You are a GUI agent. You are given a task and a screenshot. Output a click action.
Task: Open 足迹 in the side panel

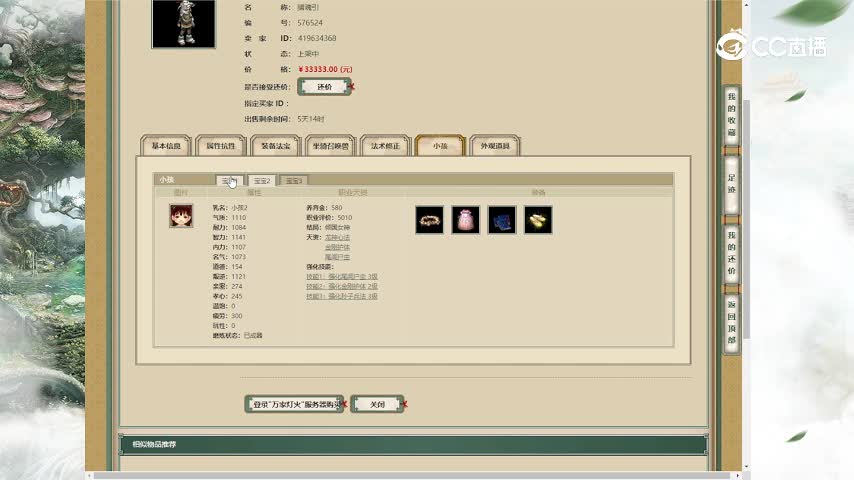click(731, 184)
